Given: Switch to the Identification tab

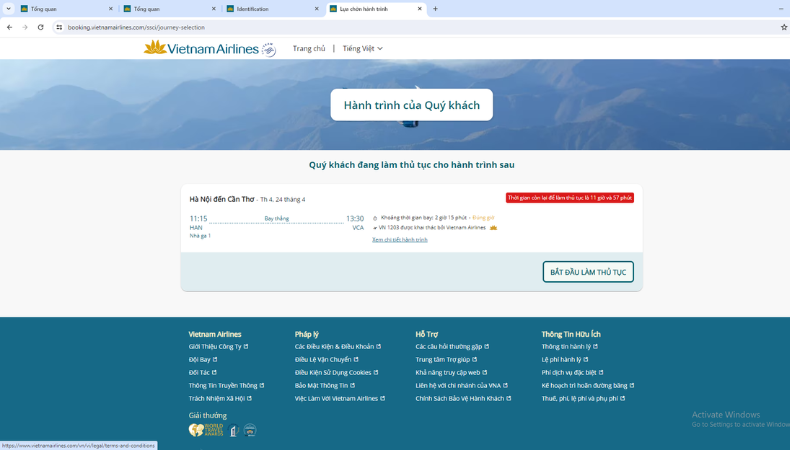Looking at the screenshot, I should [x=265, y=9].
